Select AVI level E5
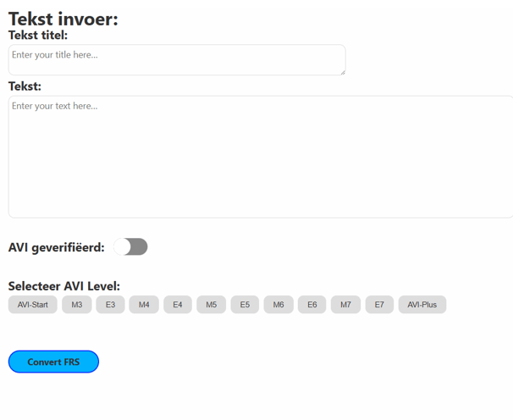 click(245, 305)
